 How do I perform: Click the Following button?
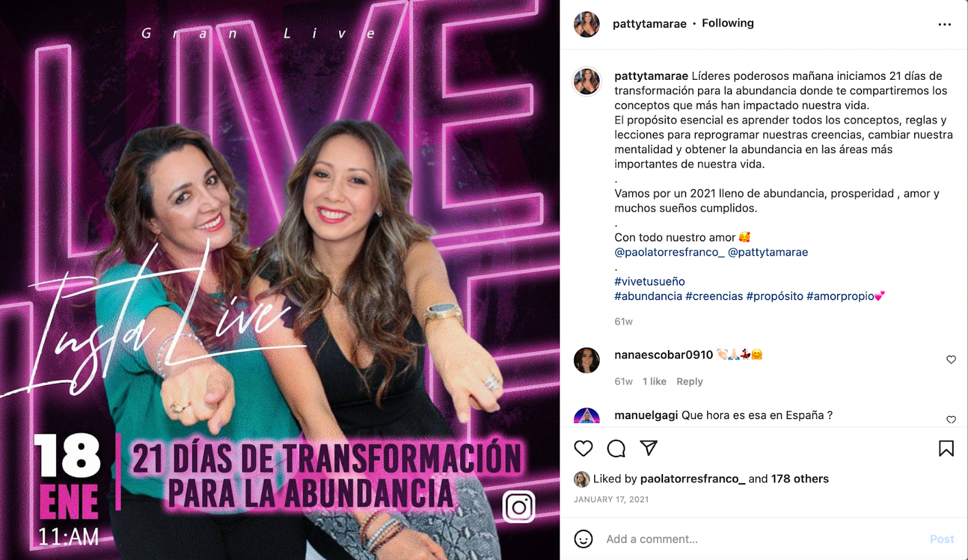point(728,23)
